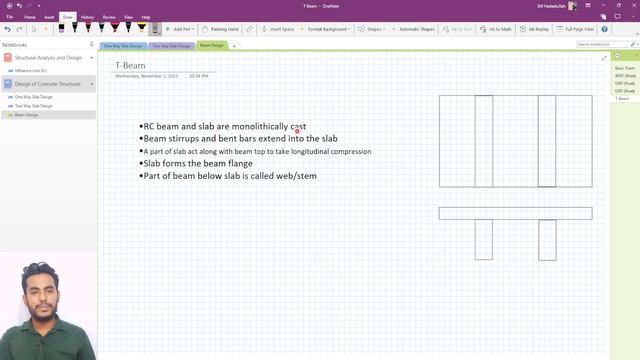Open the Quick Access Toolbar customize arrow

point(39,6)
